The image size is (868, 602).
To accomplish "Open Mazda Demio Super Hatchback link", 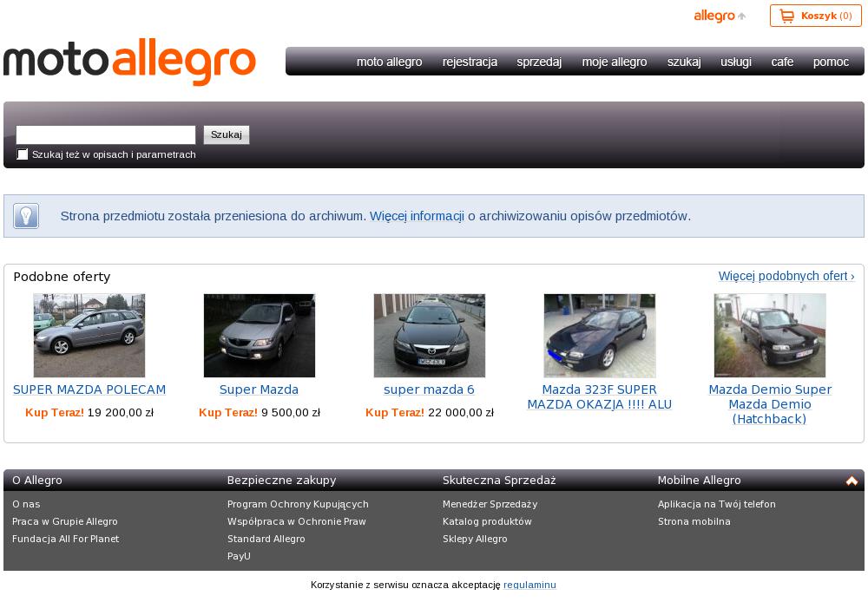I will 770,404.
